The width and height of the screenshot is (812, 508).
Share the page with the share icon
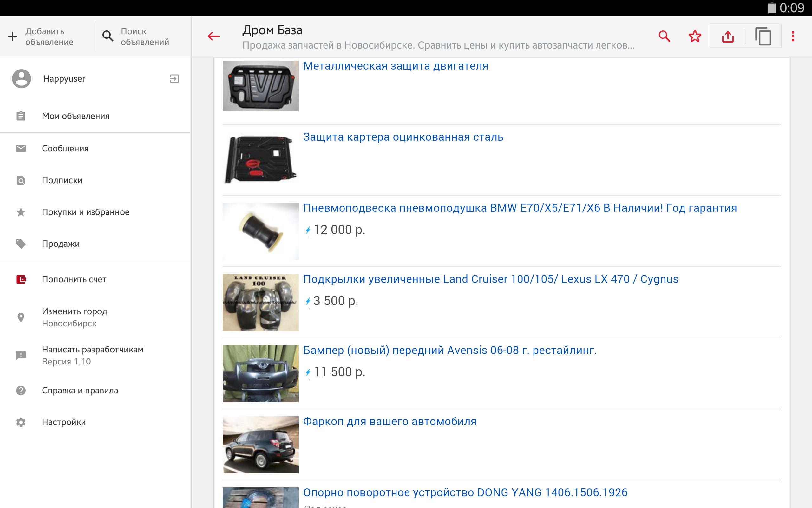coord(727,36)
